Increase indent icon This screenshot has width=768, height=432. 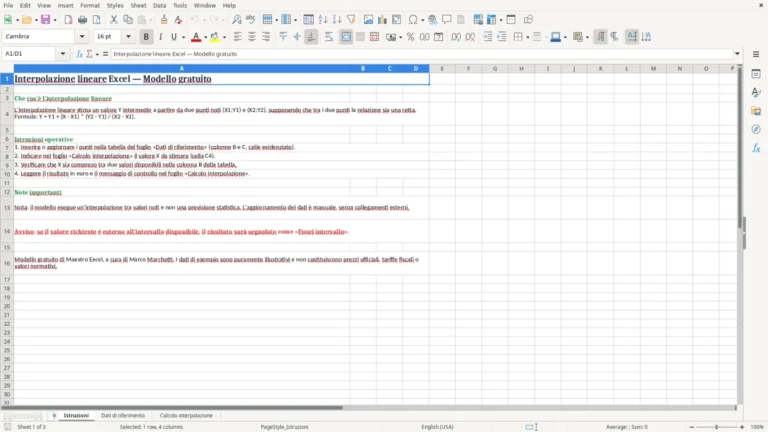(487, 37)
